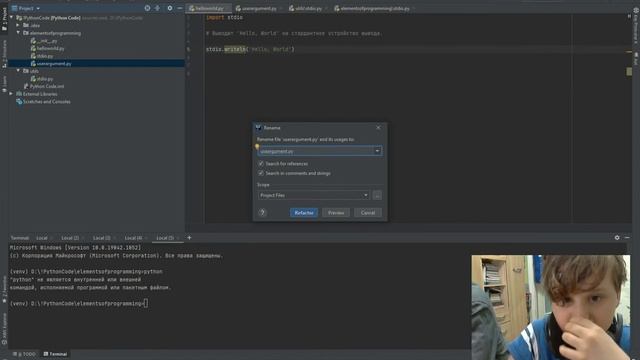Click the new file name input field
The width and height of the screenshot is (640, 360).
(316, 151)
